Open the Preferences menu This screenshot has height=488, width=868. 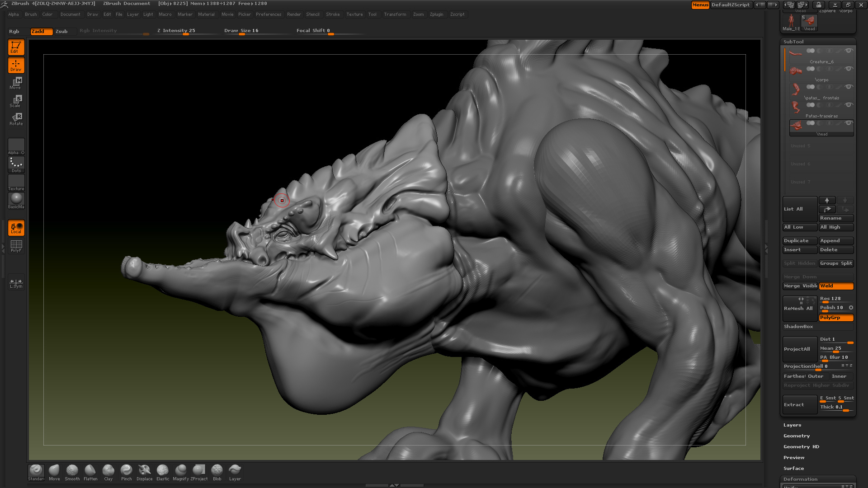[269, 14]
